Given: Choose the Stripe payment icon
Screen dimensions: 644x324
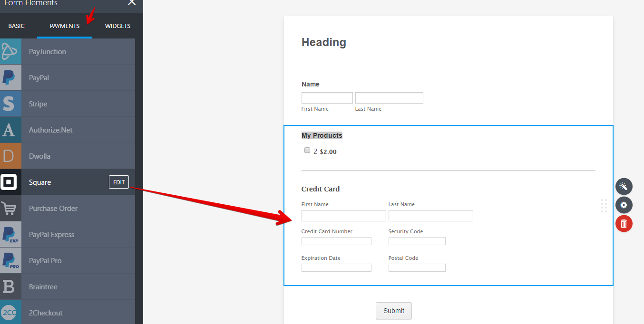Looking at the screenshot, I should [x=10, y=104].
